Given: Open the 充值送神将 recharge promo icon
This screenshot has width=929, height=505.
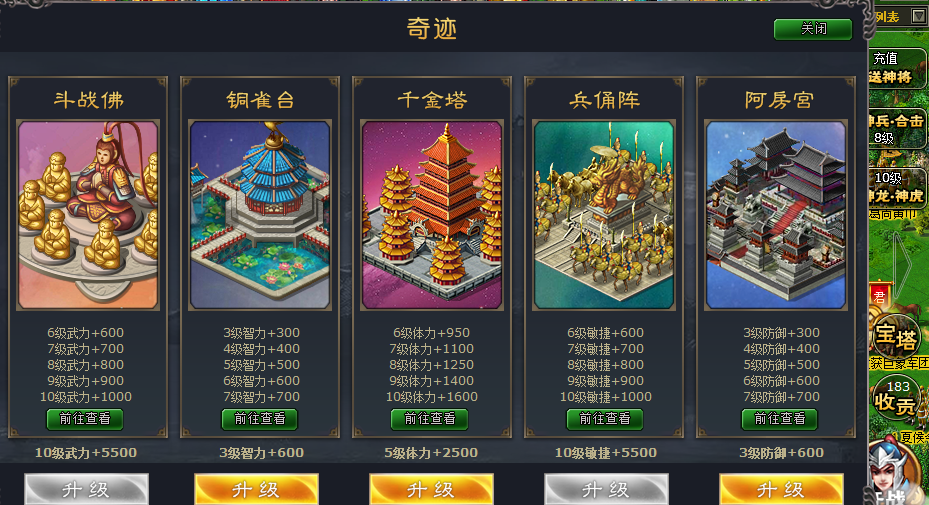Looking at the screenshot, I should 897,68.
